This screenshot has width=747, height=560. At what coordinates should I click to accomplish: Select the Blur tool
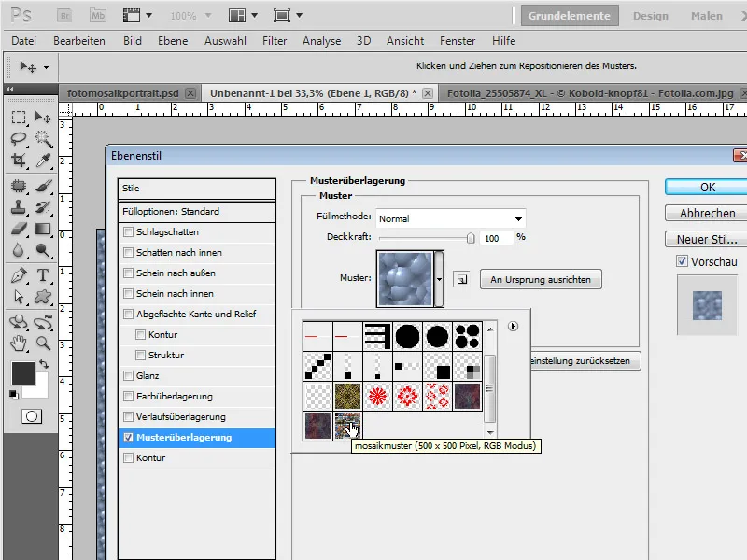[19, 250]
